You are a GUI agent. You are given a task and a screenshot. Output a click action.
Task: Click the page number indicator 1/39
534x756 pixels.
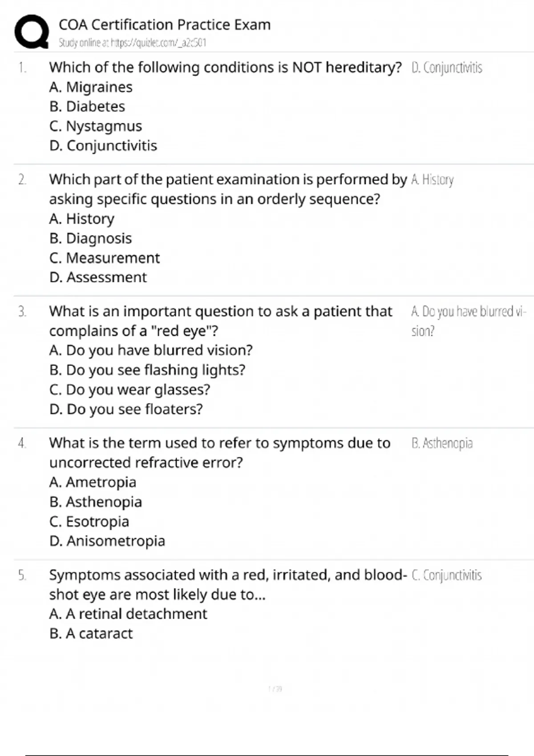[x=275, y=689]
